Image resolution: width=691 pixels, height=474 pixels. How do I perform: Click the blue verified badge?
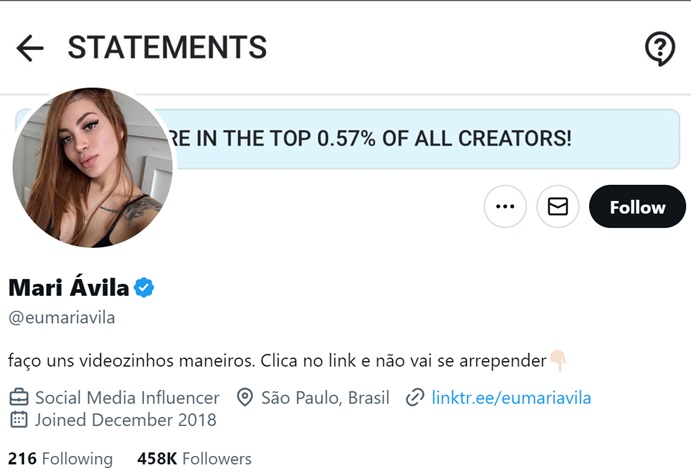[144, 289]
